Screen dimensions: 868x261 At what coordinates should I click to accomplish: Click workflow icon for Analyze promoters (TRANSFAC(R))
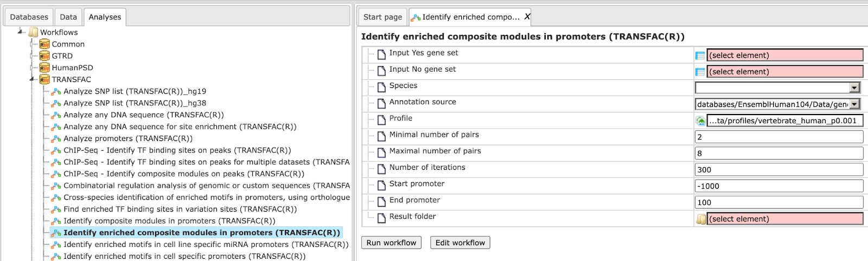point(56,139)
